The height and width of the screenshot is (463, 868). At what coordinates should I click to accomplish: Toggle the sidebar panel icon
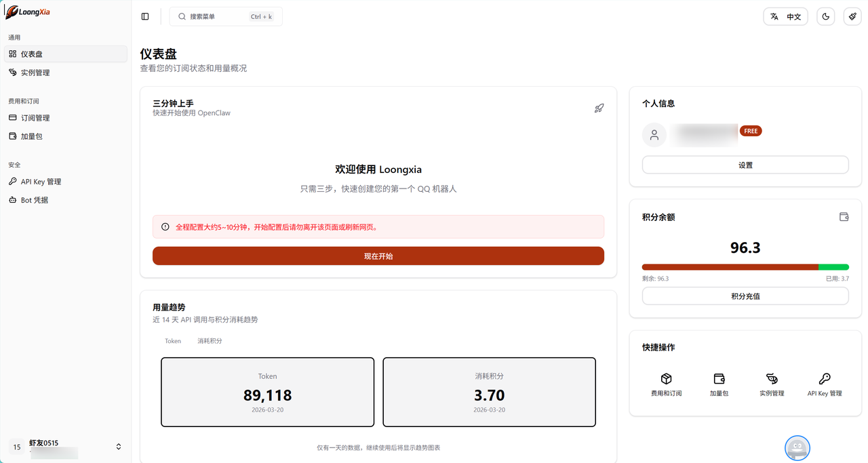pos(145,16)
